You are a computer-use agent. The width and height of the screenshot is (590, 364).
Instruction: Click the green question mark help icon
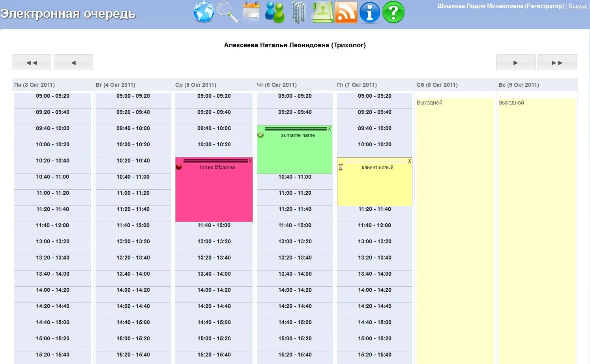click(x=393, y=12)
